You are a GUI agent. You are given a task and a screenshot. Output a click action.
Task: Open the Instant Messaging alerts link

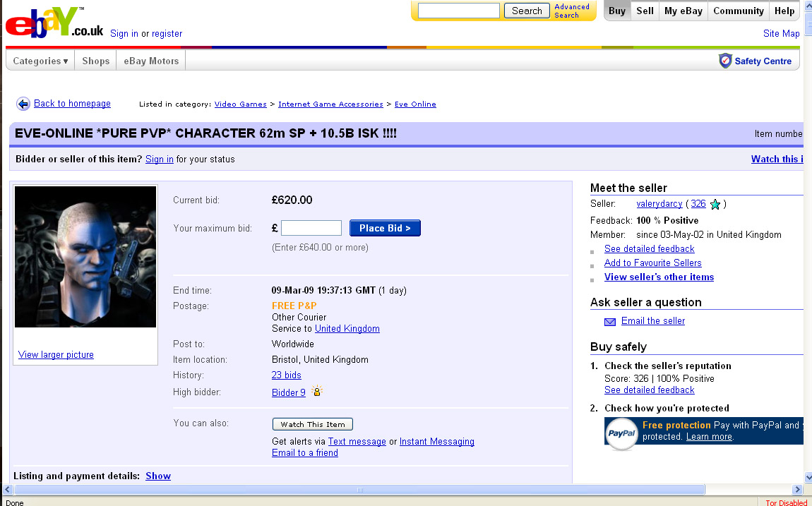(x=436, y=441)
